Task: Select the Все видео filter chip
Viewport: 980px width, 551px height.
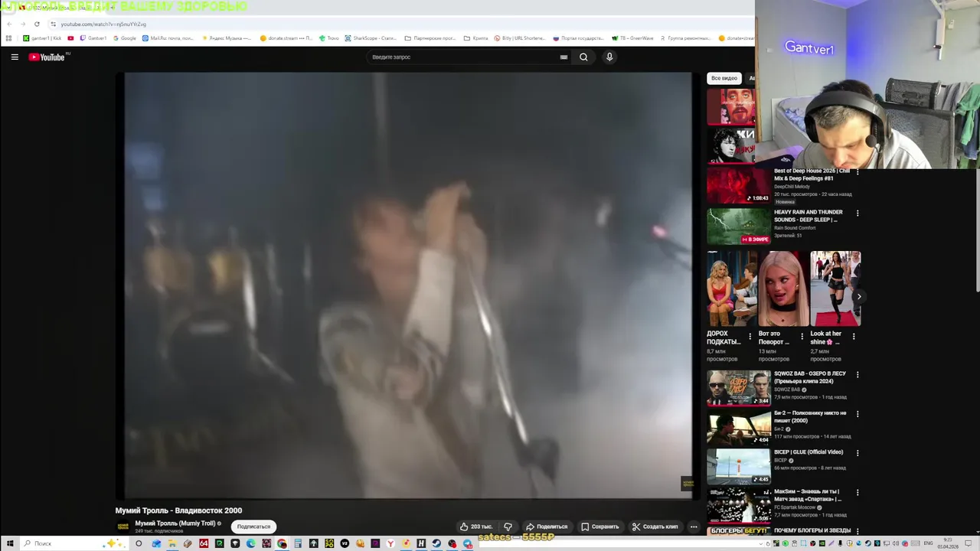Action: click(724, 78)
